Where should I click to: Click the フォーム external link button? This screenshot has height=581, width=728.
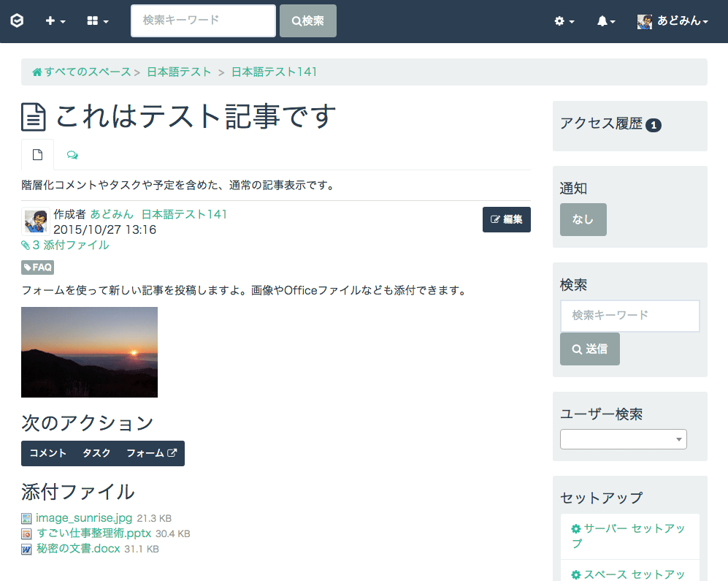coord(151,453)
